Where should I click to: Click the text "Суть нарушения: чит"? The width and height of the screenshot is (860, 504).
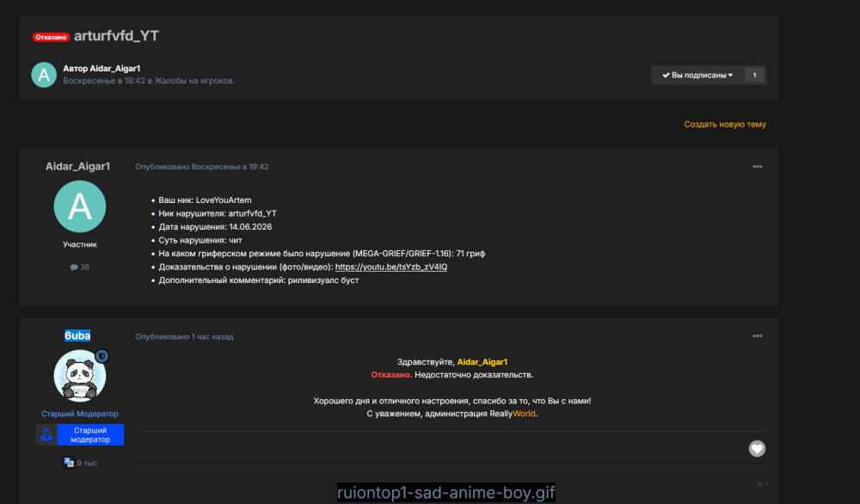(x=200, y=240)
